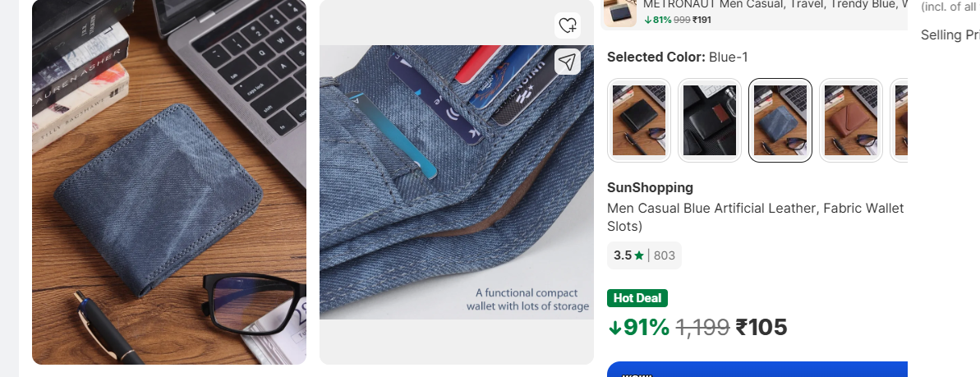
Task: Open the SunShopping brand link
Action: tap(650, 187)
